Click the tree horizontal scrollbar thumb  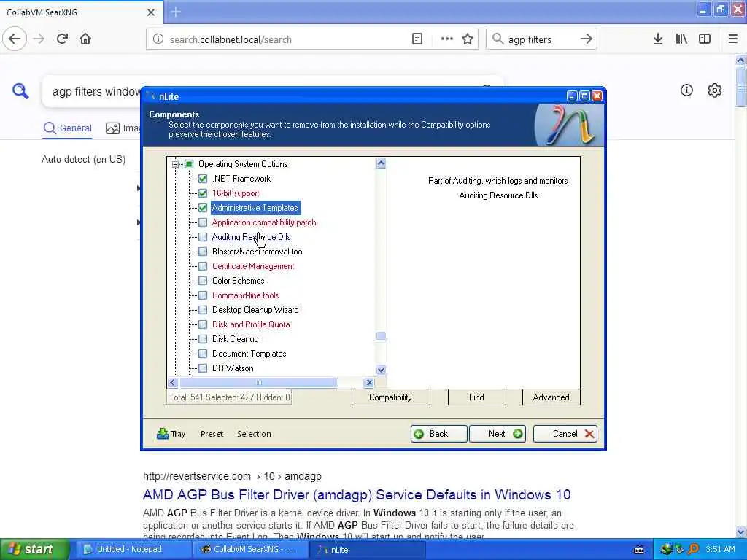[x=259, y=382]
